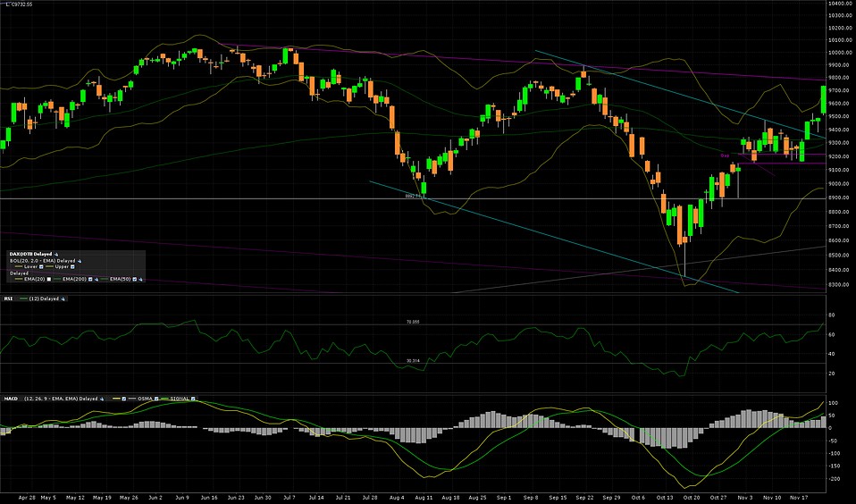Click the icon beside the EMA(200) checkbox

click(97, 280)
